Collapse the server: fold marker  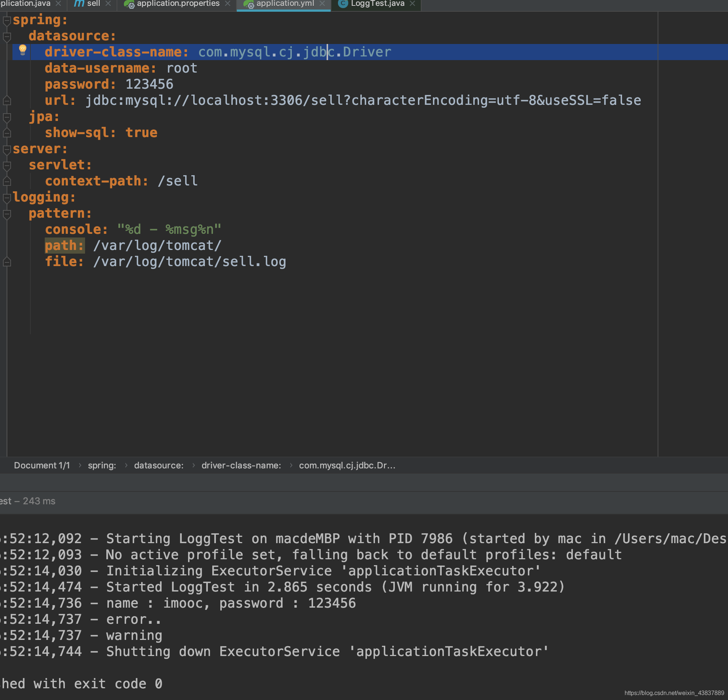coord(7,150)
